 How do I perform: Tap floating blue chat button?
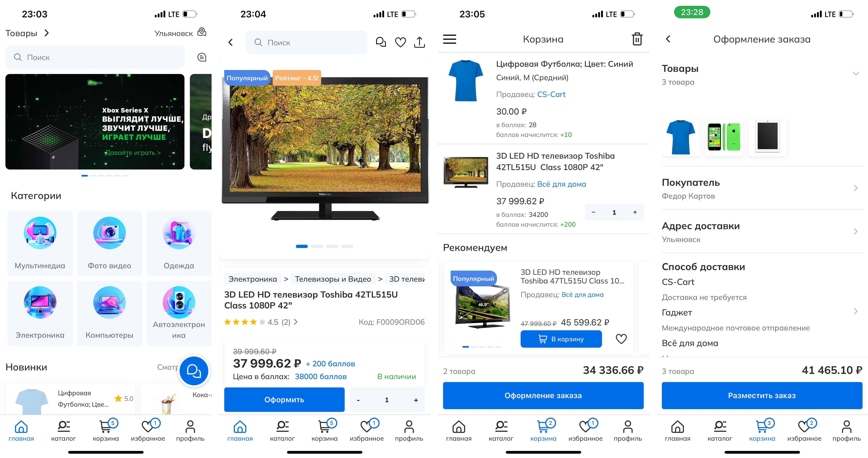pyautogui.click(x=194, y=371)
